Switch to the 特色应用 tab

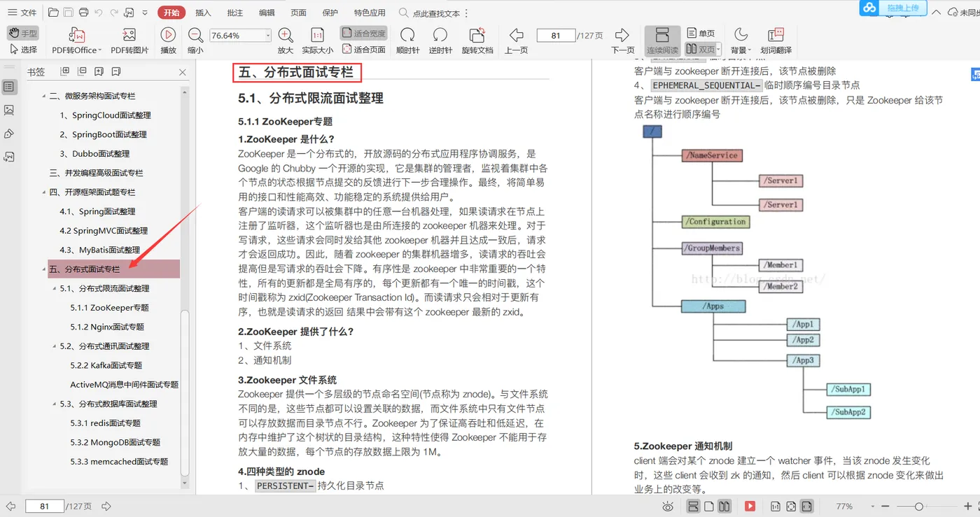[x=370, y=13]
